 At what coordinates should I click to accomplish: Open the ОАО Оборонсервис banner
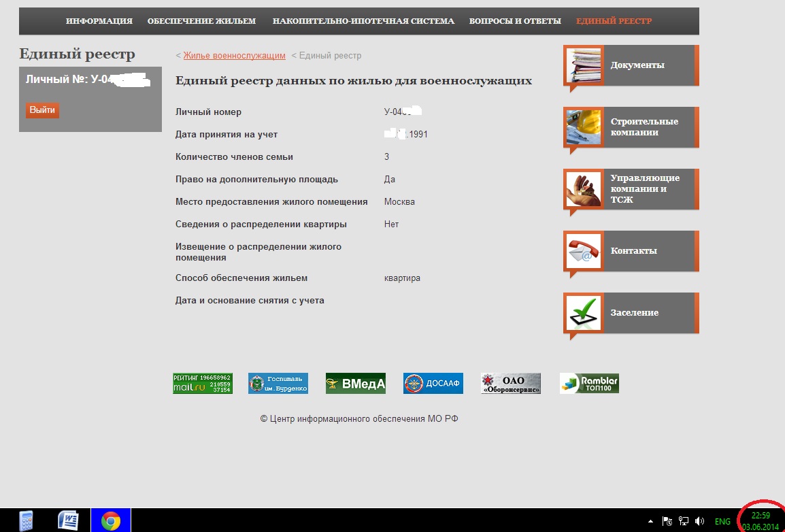tap(510, 383)
